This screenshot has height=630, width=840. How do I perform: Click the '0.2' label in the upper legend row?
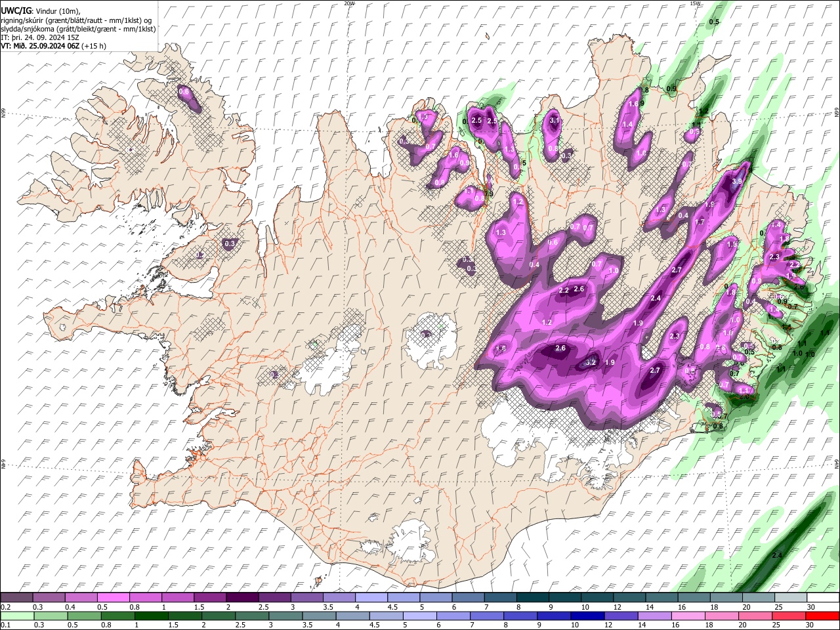[x=6, y=607]
